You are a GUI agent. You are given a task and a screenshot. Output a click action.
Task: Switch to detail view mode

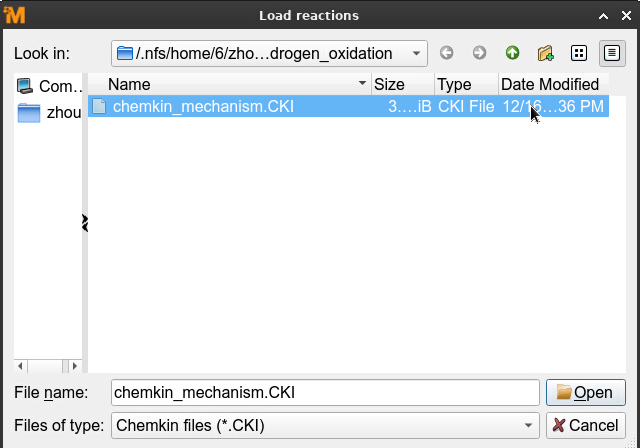(610, 53)
